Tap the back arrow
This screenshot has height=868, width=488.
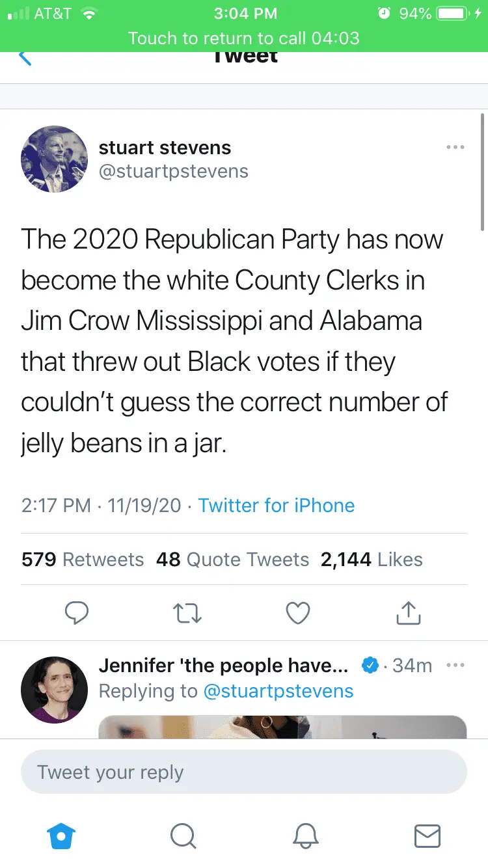coord(25,59)
